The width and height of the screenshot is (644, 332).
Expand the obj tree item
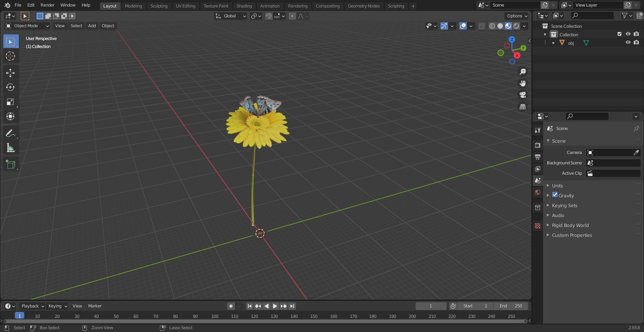[x=553, y=43]
